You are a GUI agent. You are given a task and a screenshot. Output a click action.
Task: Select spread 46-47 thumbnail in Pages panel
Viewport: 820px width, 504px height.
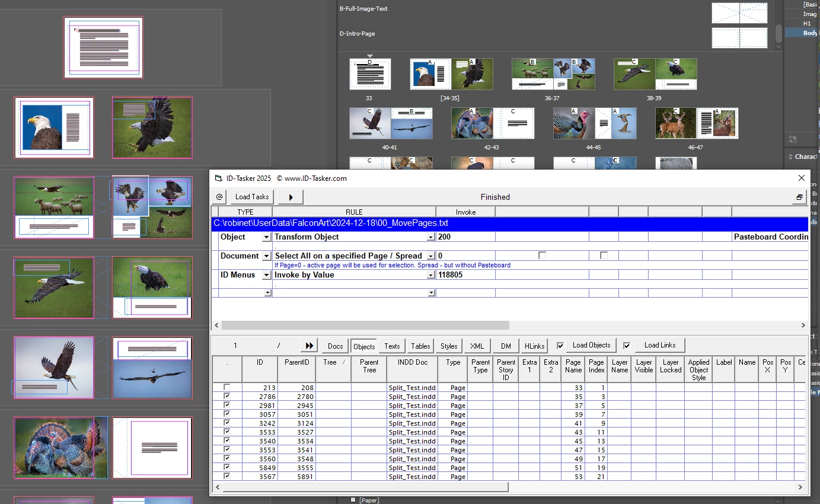(x=697, y=123)
